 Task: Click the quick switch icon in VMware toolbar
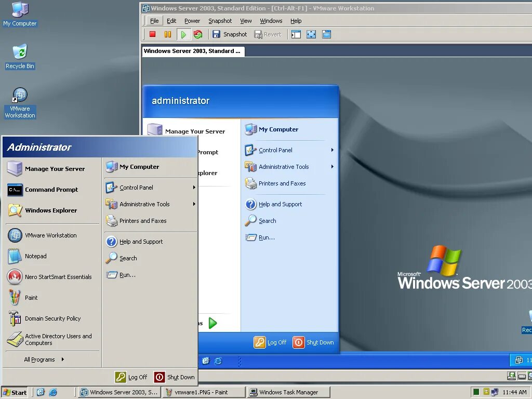326,34
